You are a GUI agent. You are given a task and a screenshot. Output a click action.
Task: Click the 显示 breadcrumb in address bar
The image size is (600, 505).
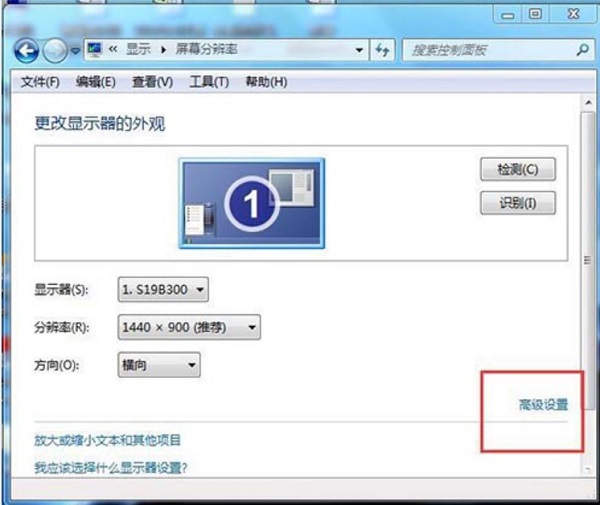tap(139, 49)
